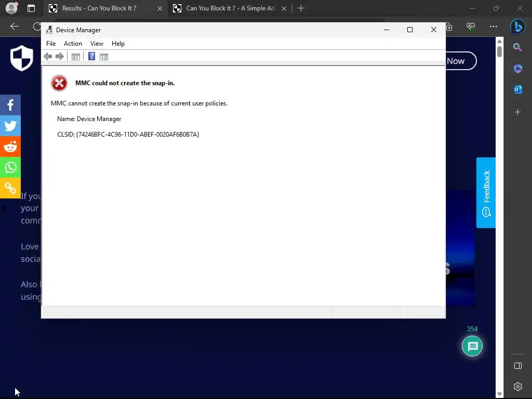
Task: Click the browser refresh button
Action: pos(37,26)
